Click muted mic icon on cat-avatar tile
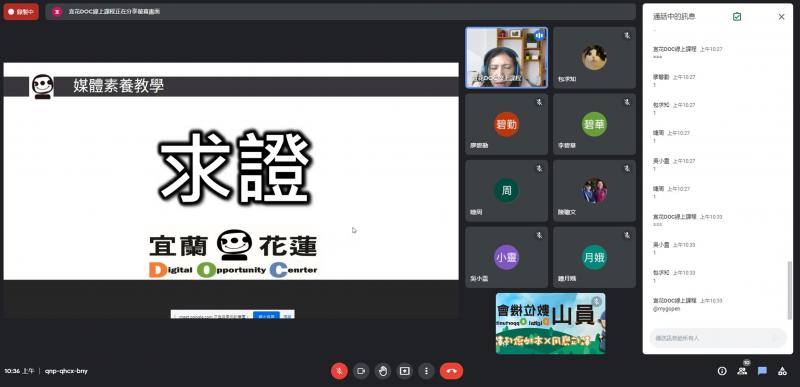 coord(627,36)
